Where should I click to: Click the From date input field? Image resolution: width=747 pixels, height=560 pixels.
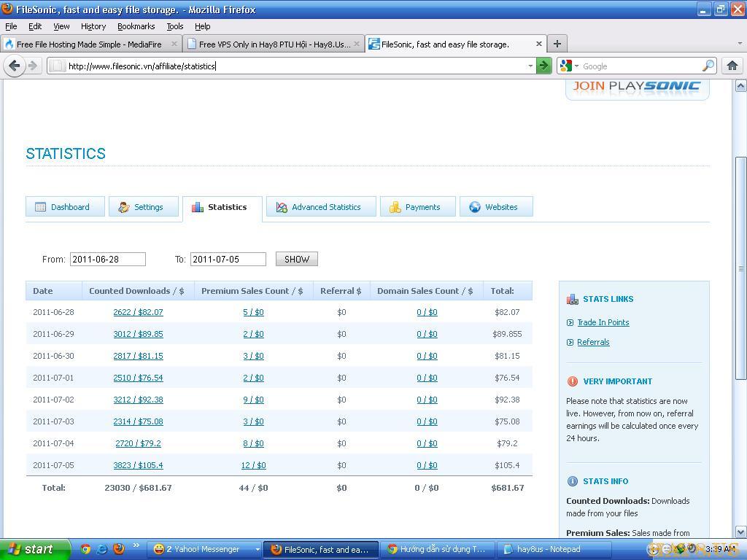pos(108,259)
